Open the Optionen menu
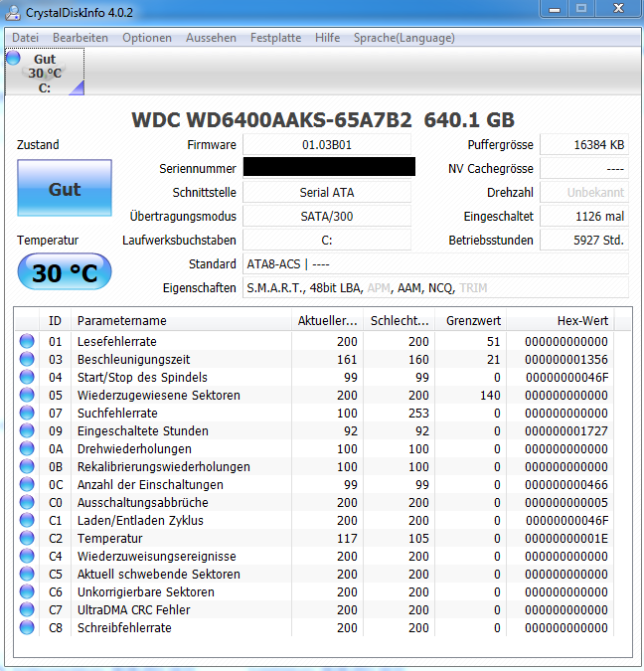 [x=147, y=38]
